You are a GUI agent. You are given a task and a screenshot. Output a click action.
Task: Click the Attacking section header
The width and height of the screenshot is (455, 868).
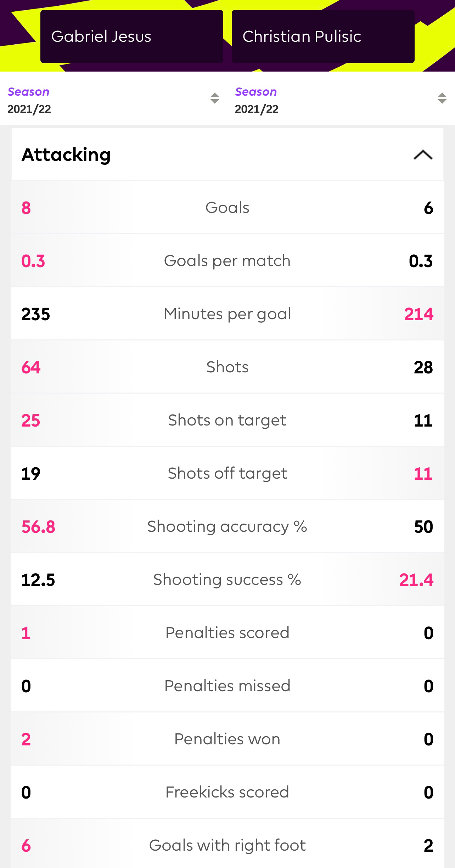(x=227, y=154)
